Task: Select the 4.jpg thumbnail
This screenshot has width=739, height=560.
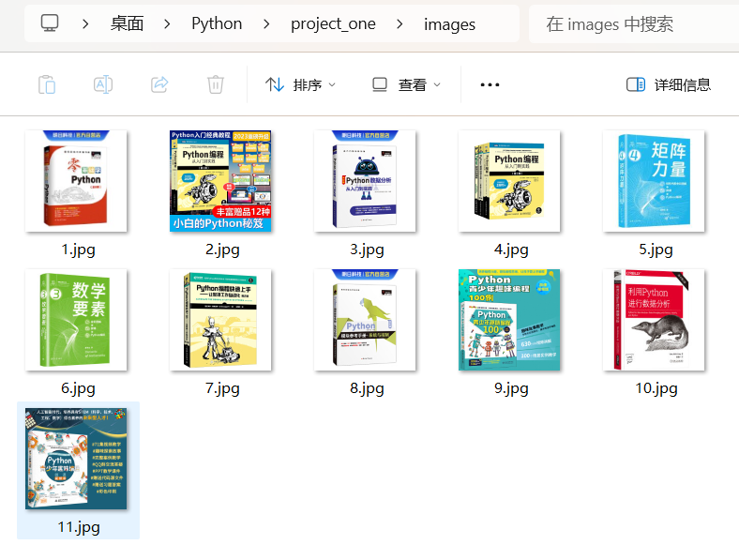Action: click(x=509, y=181)
